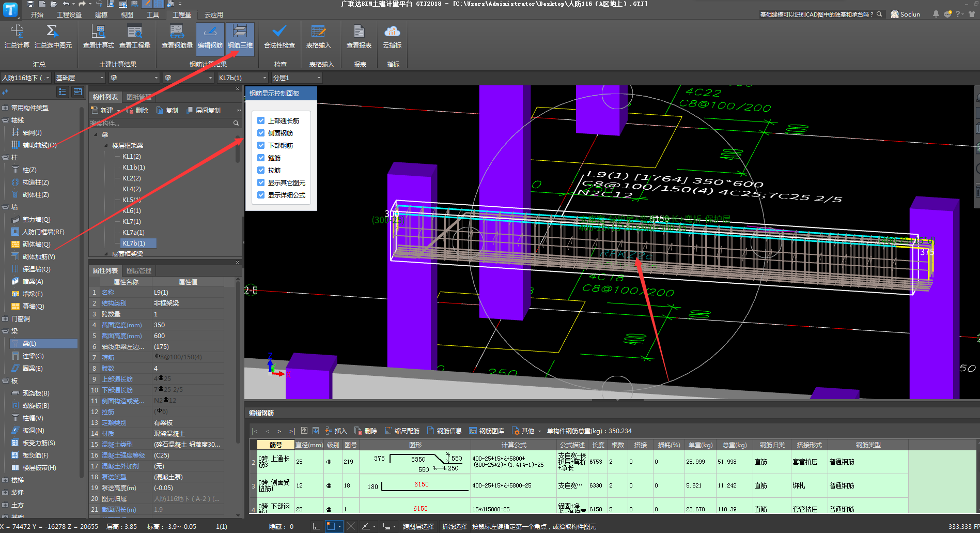Open the 分层1 layer dropdown

coord(297,78)
